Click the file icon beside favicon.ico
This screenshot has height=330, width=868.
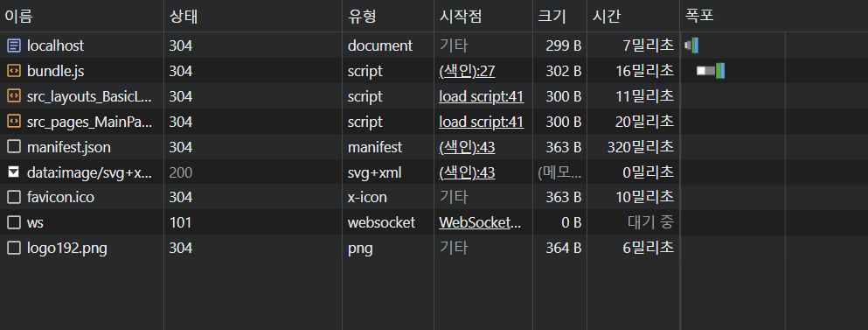[14, 197]
